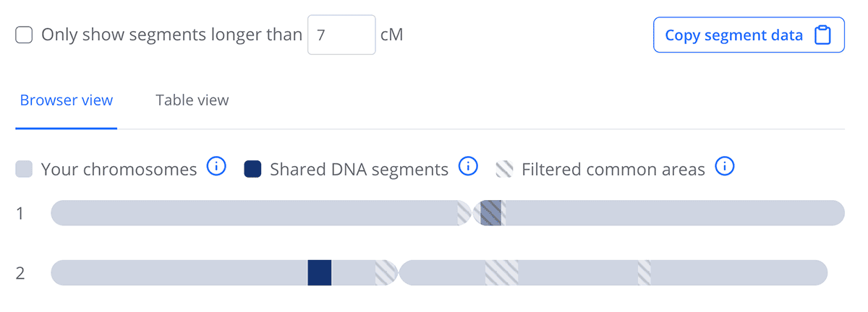Click the Copy segment data button

coord(748,35)
